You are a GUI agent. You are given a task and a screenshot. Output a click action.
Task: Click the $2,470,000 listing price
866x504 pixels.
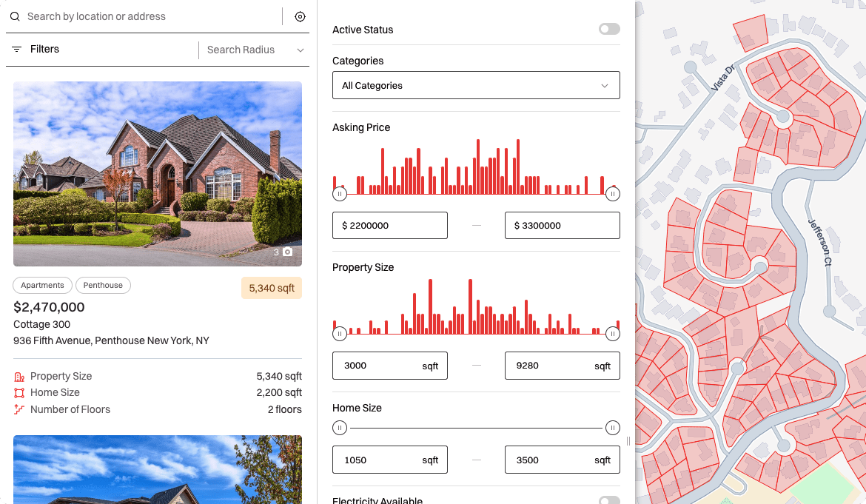(49, 307)
